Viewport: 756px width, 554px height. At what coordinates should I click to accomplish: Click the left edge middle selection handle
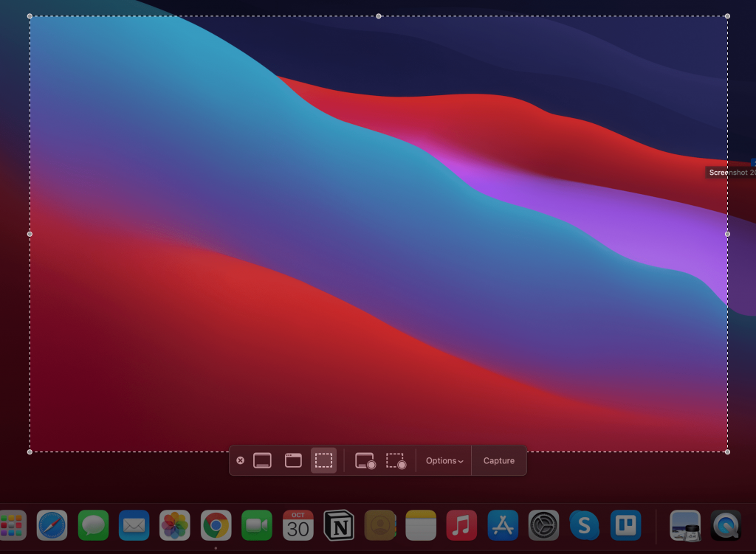pos(30,234)
